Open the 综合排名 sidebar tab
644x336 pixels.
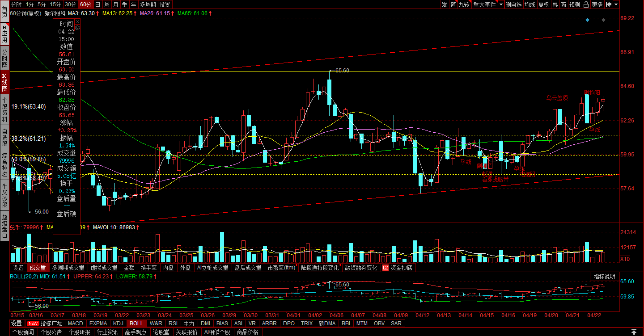(4, 166)
